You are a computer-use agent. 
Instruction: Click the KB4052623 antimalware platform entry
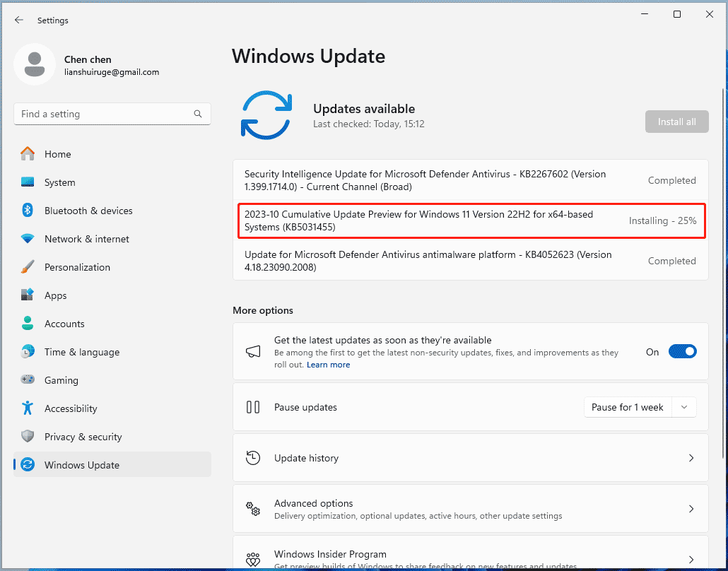tap(471, 261)
